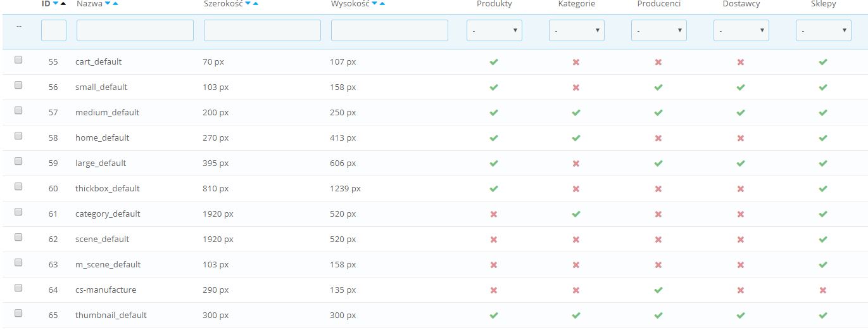Check the box for cart_default row
The image size is (868, 332).
pos(18,60)
